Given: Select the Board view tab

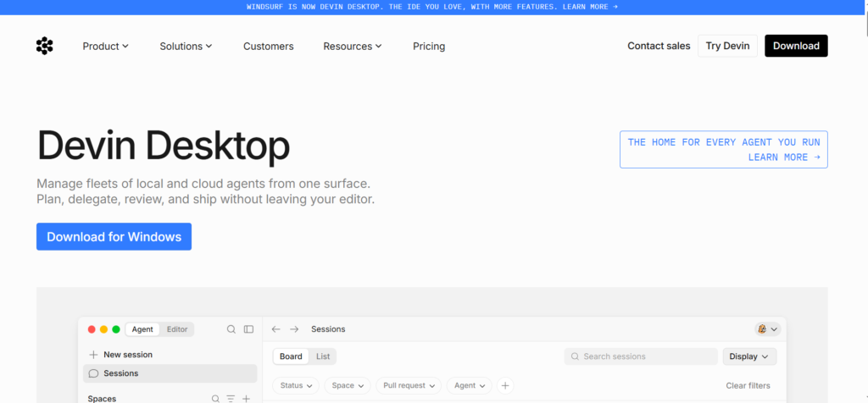Looking at the screenshot, I should point(291,356).
